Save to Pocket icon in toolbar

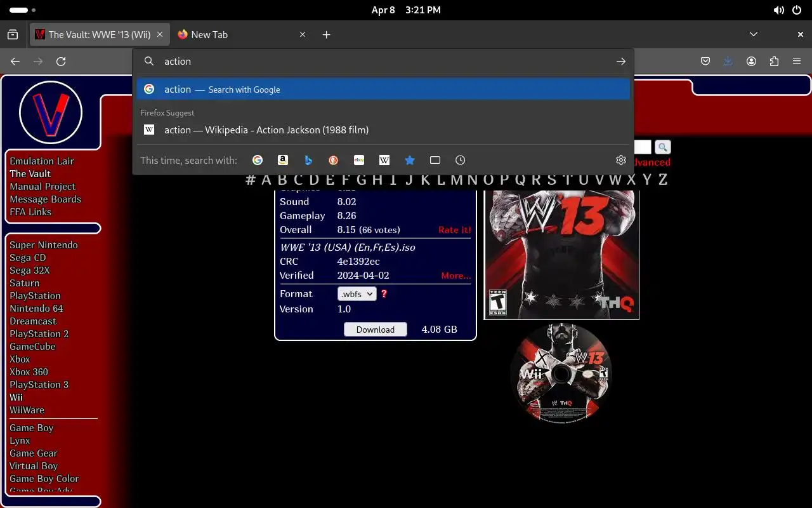[x=705, y=62]
